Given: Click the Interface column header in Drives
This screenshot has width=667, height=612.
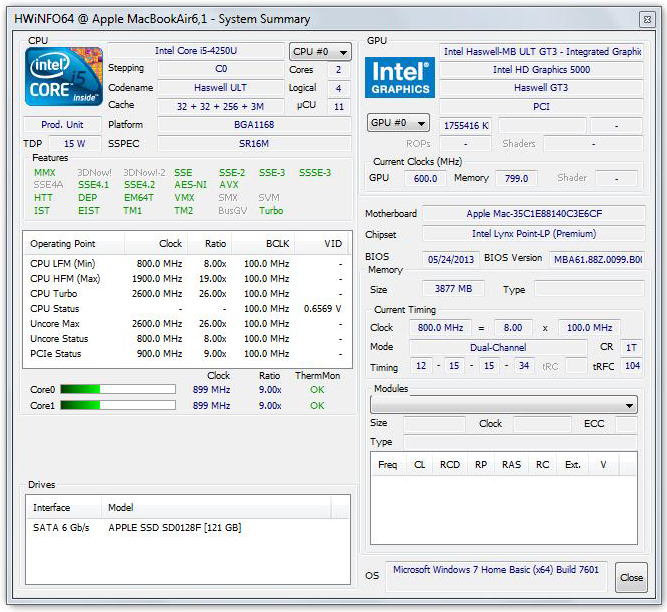Looking at the screenshot, I should (x=64, y=507).
